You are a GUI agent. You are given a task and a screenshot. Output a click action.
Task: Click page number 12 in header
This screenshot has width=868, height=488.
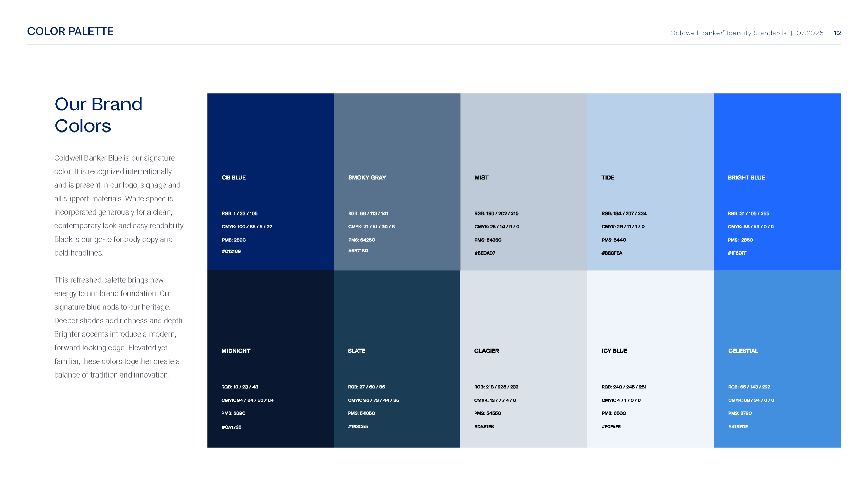[x=837, y=33]
